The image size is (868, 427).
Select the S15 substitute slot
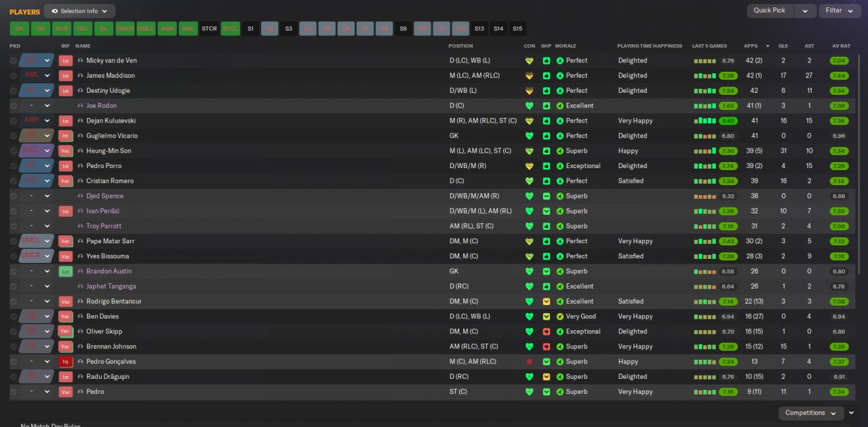[517, 29]
